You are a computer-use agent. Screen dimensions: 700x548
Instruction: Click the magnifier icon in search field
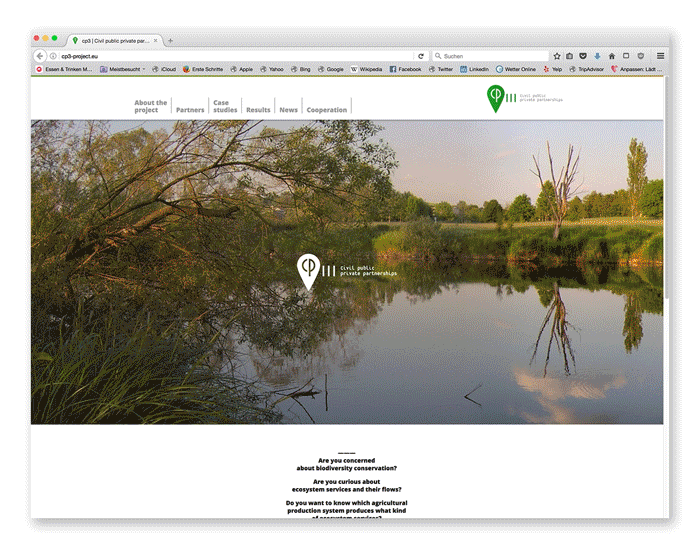(x=438, y=56)
